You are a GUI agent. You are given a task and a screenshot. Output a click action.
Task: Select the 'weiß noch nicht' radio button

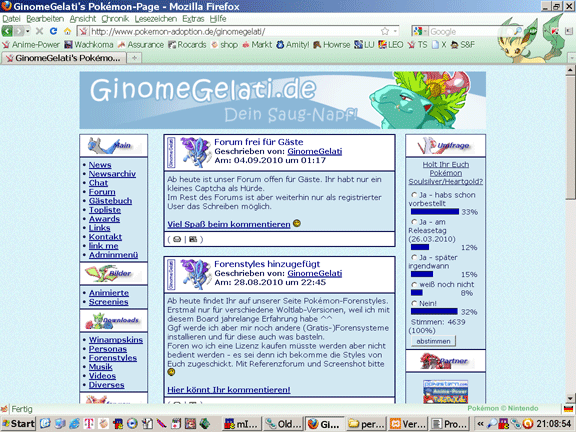pos(414,285)
